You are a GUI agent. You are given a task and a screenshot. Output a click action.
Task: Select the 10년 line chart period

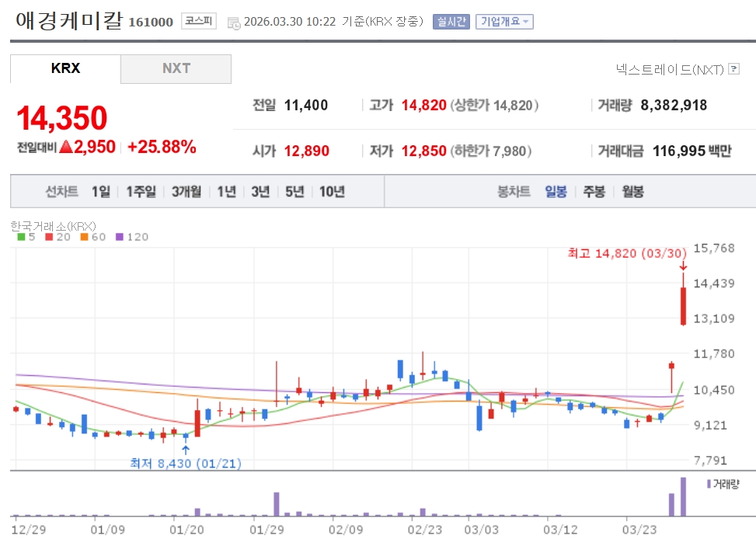tap(333, 191)
